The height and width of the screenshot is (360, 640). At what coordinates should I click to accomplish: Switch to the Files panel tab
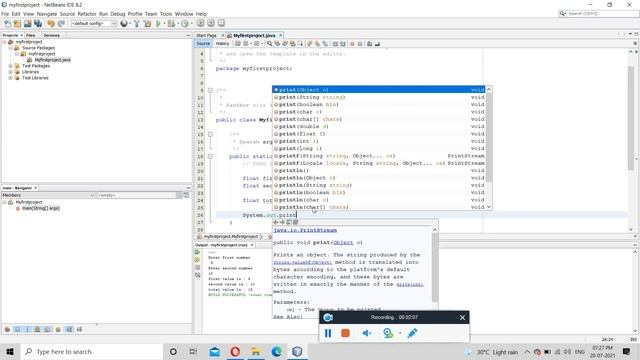click(31, 36)
